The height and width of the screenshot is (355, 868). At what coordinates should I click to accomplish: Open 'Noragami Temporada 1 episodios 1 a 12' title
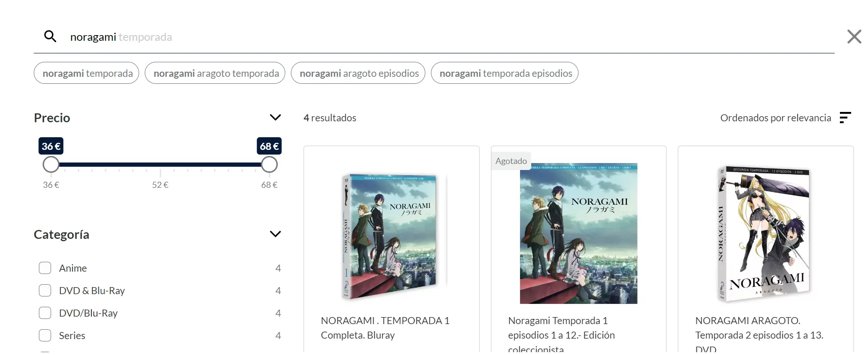click(561, 335)
